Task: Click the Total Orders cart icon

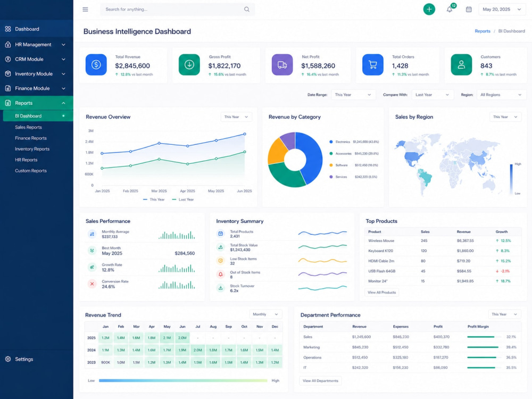Action: [372, 64]
